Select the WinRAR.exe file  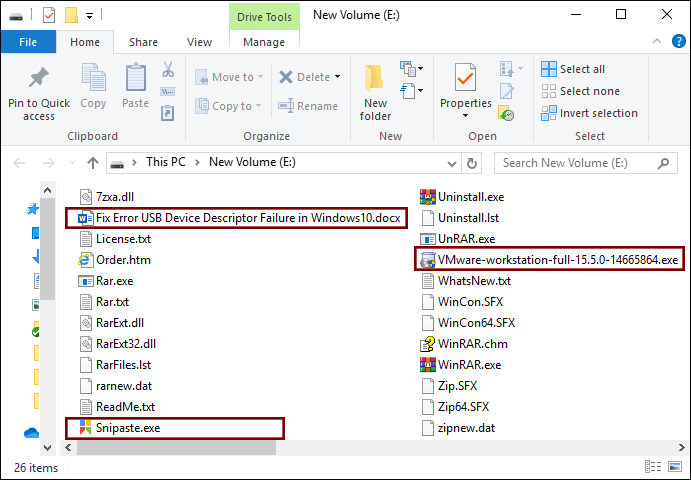tap(461, 365)
